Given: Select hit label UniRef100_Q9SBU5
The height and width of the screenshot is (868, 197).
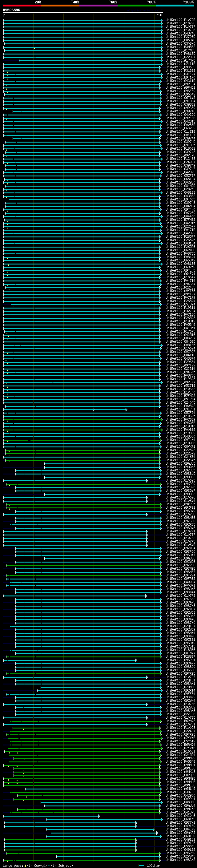Looking at the screenshot, I should pyautogui.click(x=180, y=474).
